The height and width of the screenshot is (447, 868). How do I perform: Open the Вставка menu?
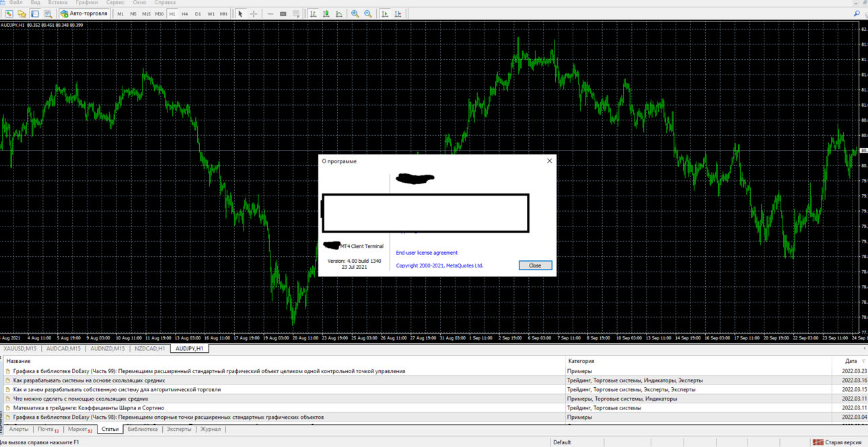click(x=58, y=3)
